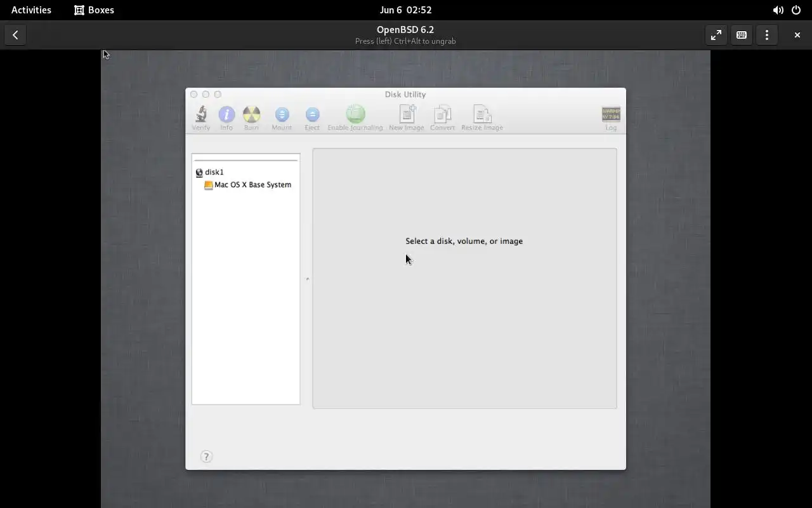Open the Boxes app menu in top bar

(x=94, y=10)
